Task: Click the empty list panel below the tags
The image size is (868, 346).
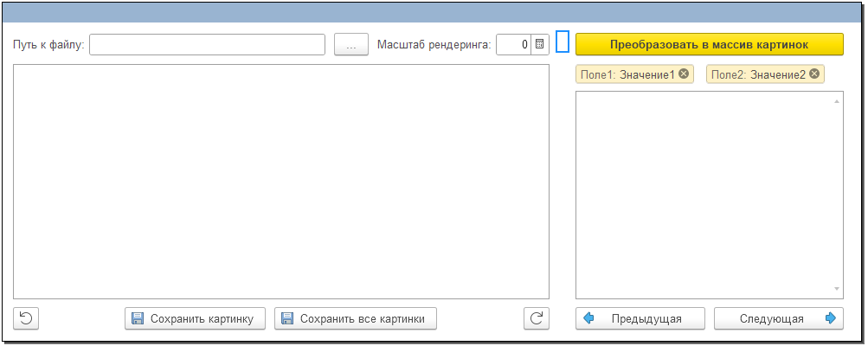Action: [704, 195]
